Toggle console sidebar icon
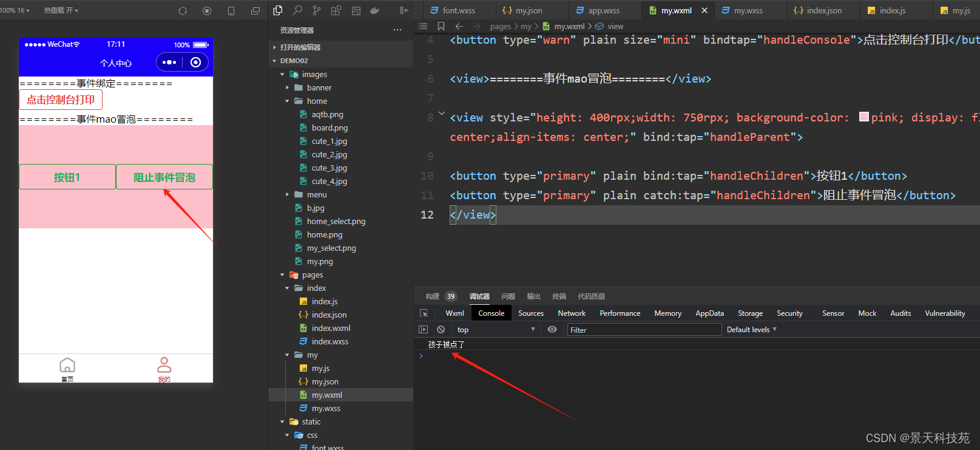 (x=424, y=330)
